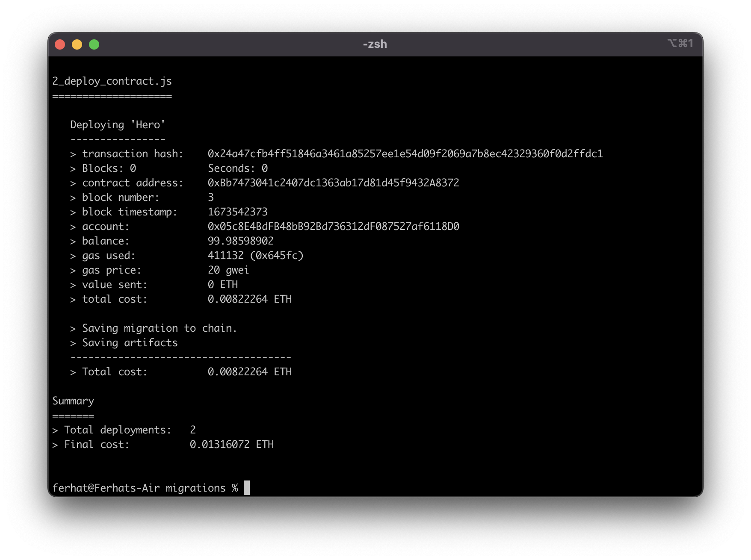
Task: Maximize the terminal with the green button
Action: point(94,44)
